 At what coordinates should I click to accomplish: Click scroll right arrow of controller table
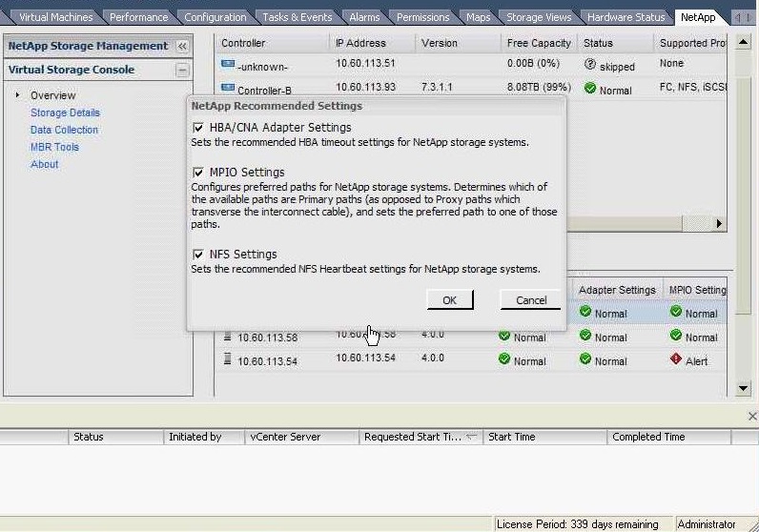(719, 224)
